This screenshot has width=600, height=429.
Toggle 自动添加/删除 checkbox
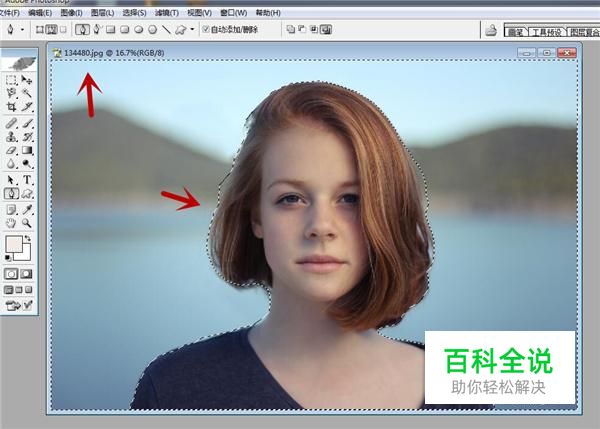(205, 29)
